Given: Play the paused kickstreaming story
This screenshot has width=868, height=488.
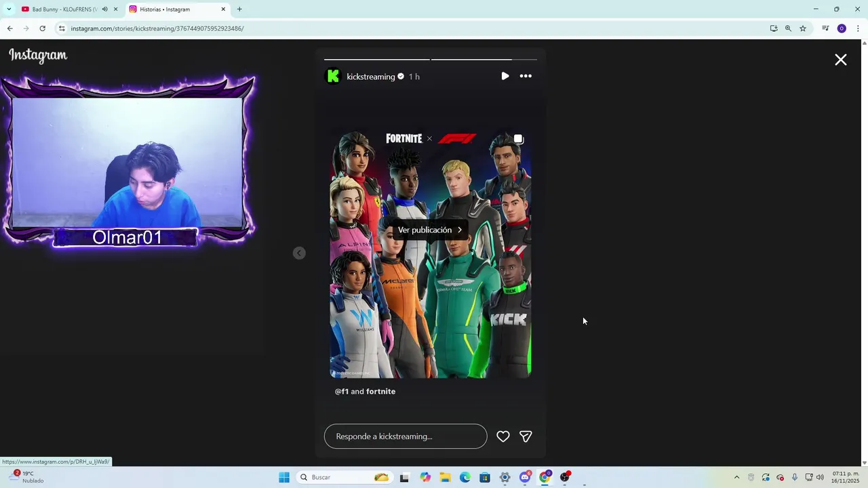Looking at the screenshot, I should [x=505, y=77].
